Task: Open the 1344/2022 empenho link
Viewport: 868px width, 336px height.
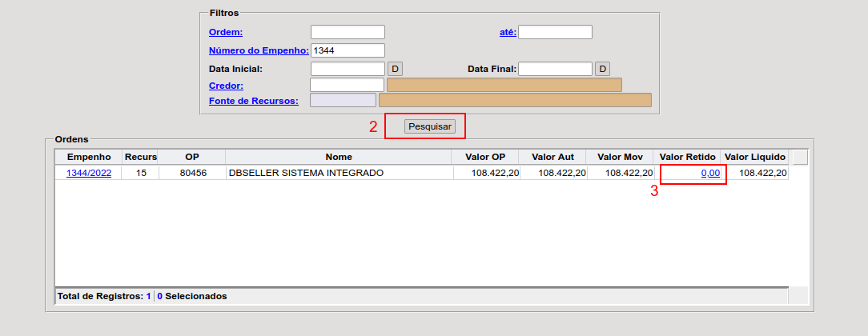Action: pos(88,173)
